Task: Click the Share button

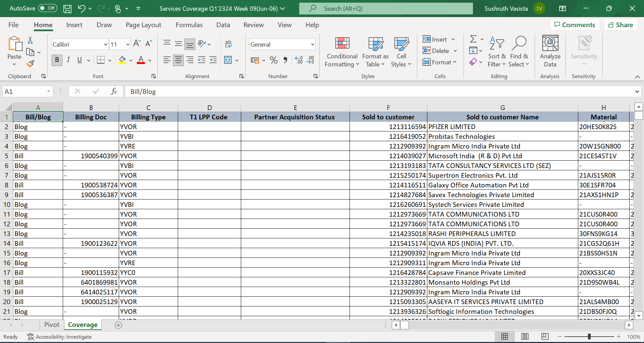Action: [621, 25]
